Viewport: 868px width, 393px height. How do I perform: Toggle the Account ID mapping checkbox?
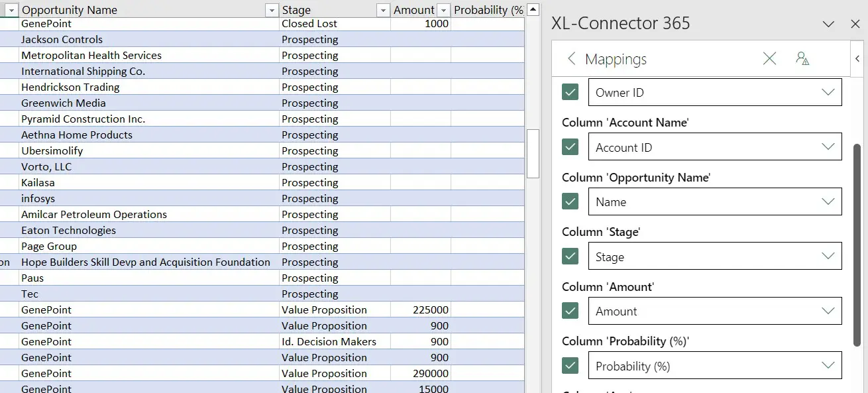[x=570, y=147]
